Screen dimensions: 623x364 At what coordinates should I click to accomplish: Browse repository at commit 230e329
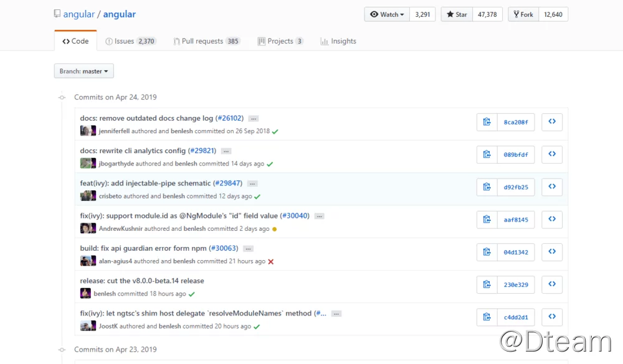tap(552, 284)
